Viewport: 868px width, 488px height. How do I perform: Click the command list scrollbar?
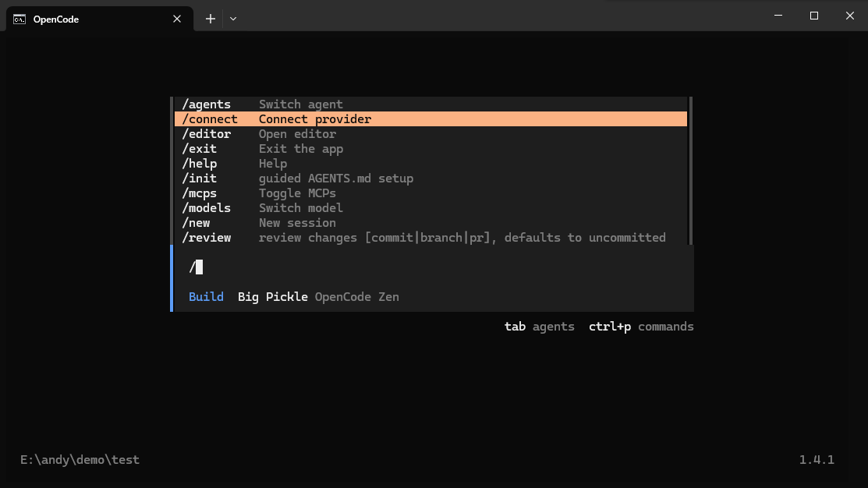click(689, 172)
